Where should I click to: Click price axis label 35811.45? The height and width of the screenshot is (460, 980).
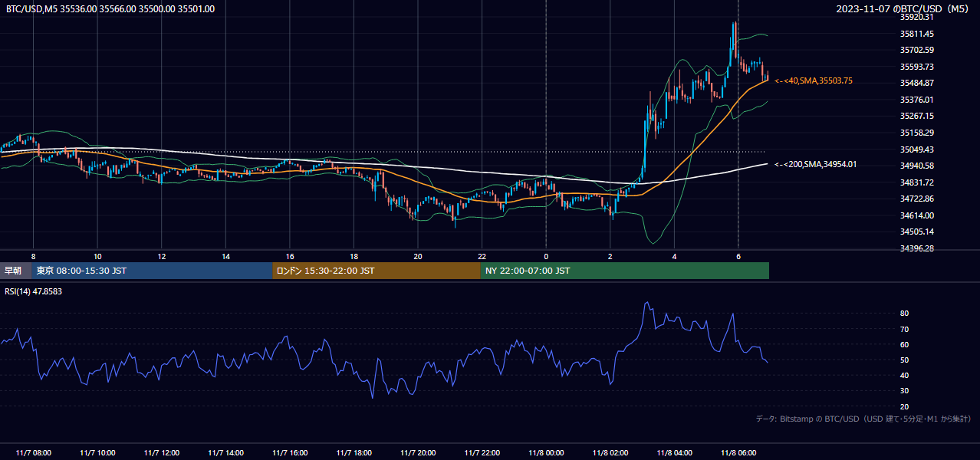click(917, 34)
